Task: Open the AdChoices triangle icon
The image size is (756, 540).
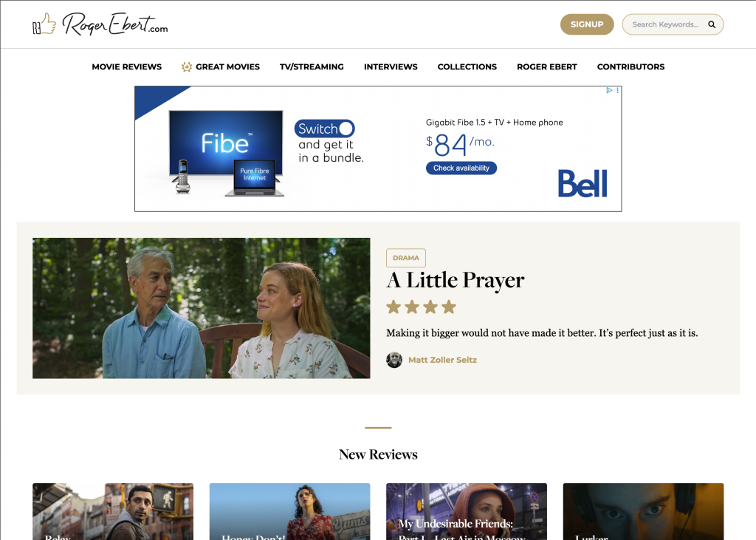Action: click(x=609, y=90)
